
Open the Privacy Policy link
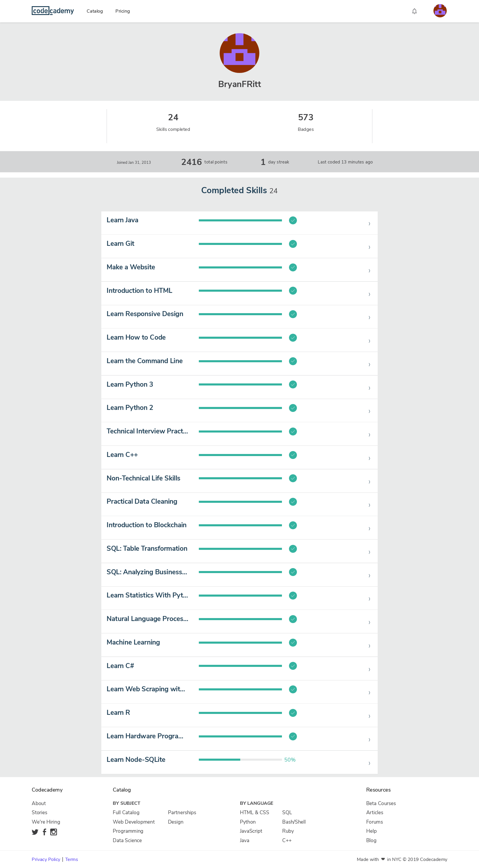46,859
